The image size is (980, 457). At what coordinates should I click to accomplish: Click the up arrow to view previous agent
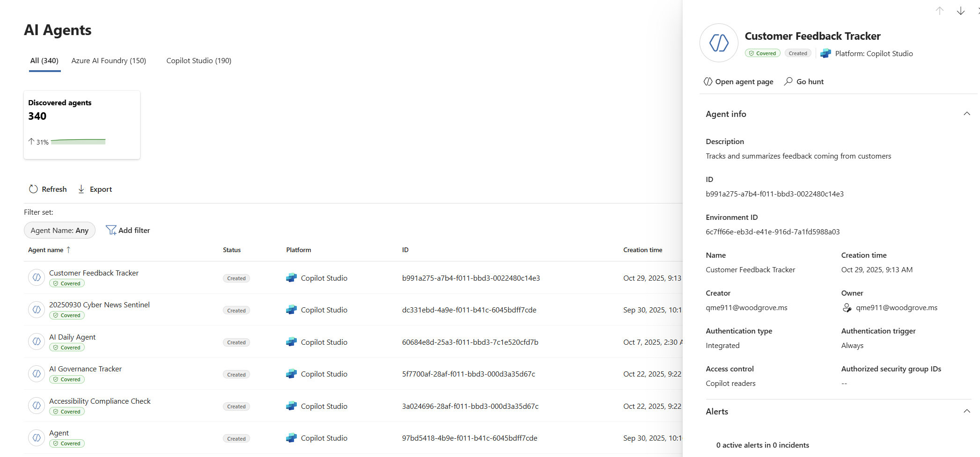[x=940, y=10]
